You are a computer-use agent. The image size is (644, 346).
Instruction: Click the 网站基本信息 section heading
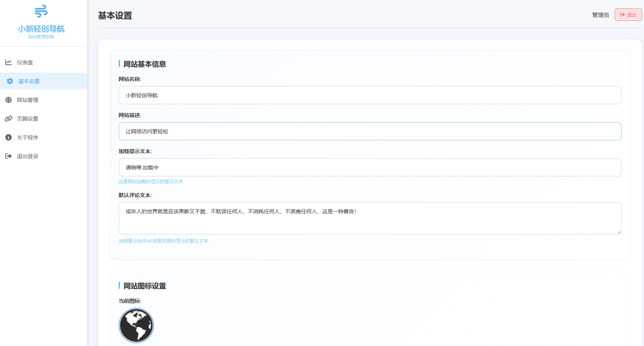144,64
